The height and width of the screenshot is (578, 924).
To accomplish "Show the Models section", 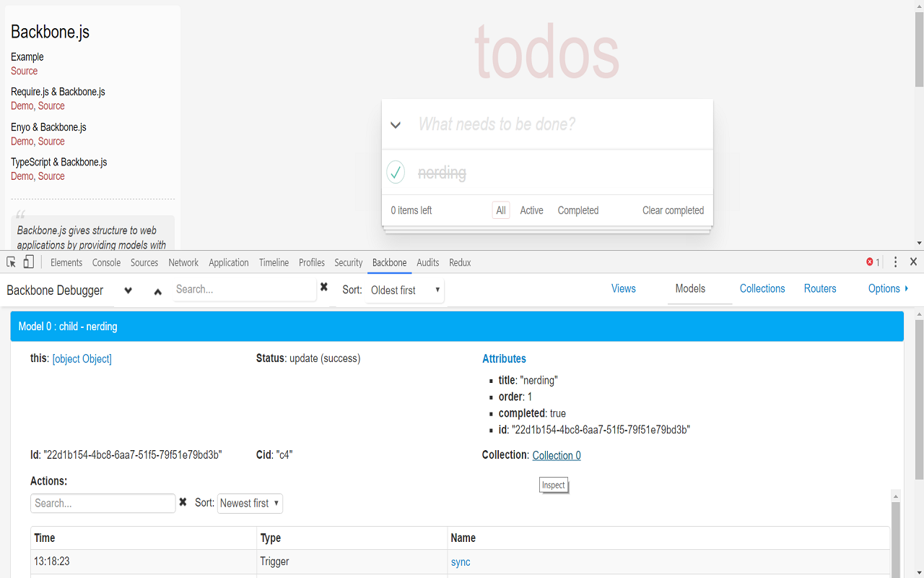I will [691, 288].
